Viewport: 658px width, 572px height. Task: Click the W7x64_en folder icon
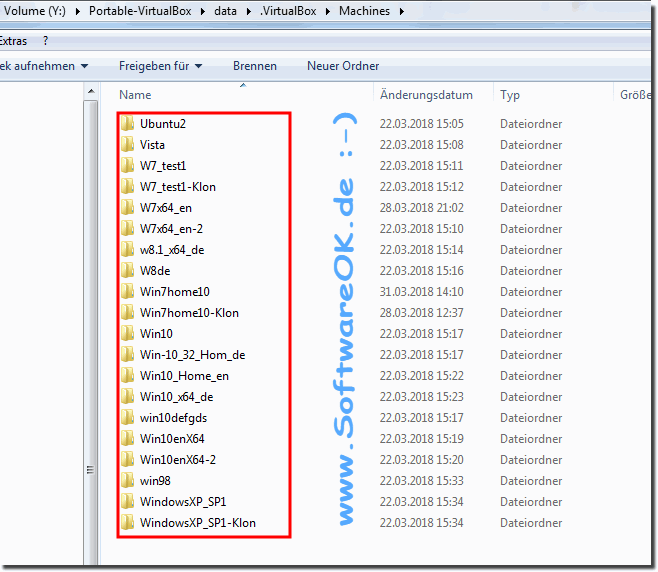[x=128, y=208]
